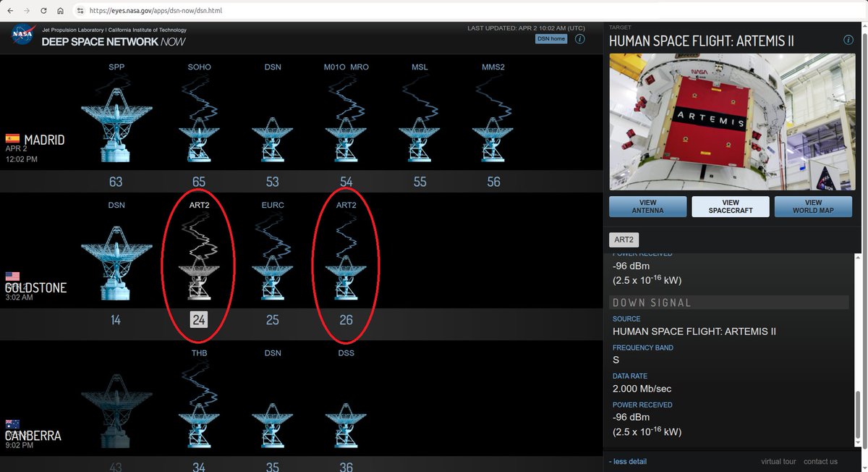Open the contact us link
868x472 pixels.
[820, 461]
